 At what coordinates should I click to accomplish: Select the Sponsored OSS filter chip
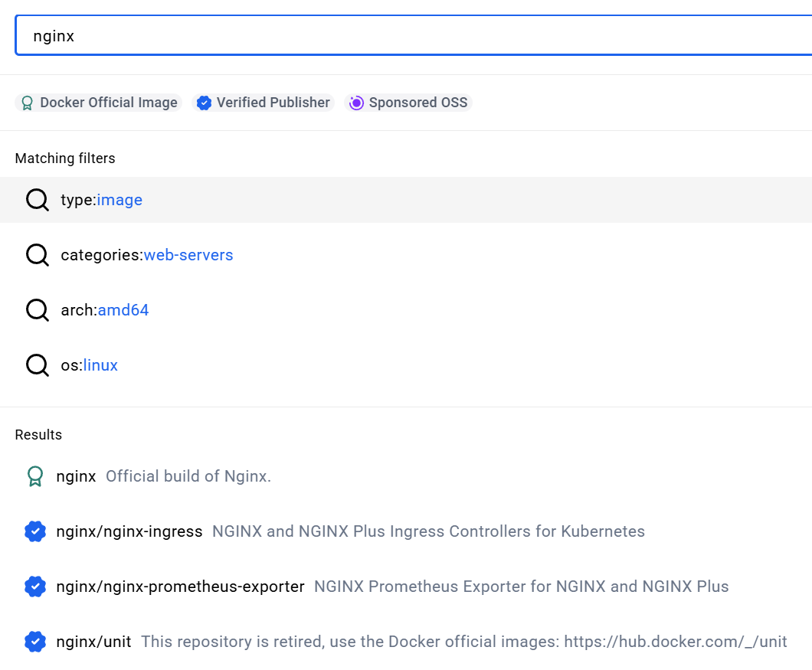408,103
